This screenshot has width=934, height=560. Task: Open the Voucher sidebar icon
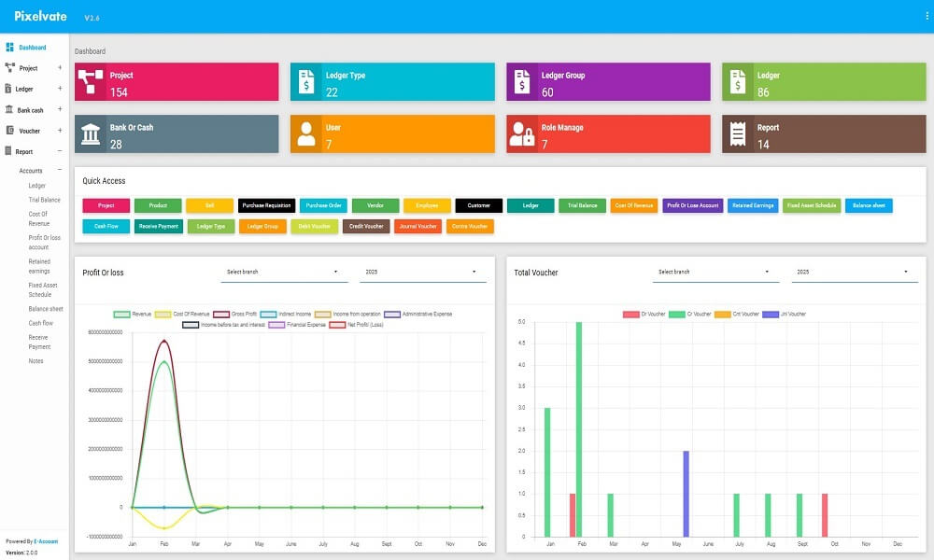pyautogui.click(x=9, y=131)
